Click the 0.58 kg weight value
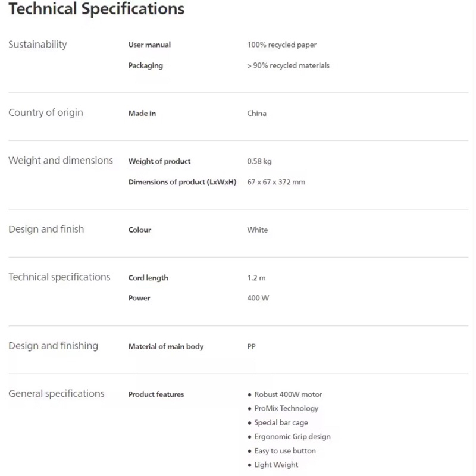476x476 pixels. tap(259, 161)
